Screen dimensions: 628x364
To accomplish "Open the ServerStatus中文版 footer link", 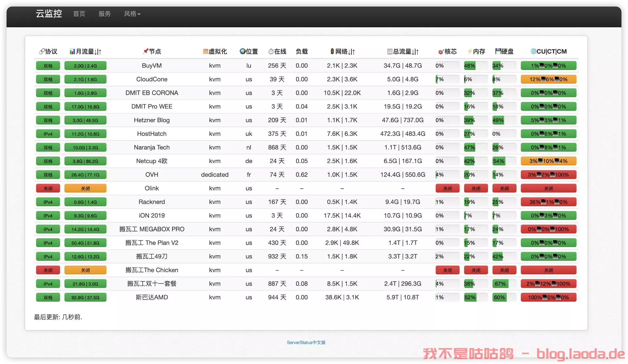I will [x=306, y=342].
